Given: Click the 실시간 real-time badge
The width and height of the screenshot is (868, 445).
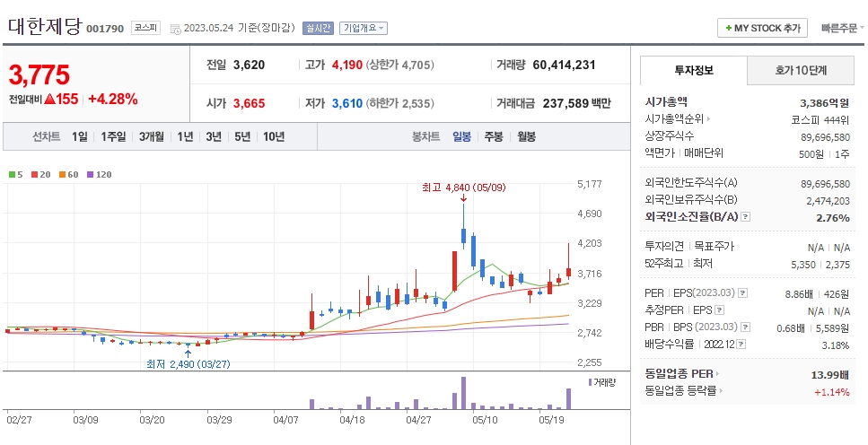Looking at the screenshot, I should 318,28.
